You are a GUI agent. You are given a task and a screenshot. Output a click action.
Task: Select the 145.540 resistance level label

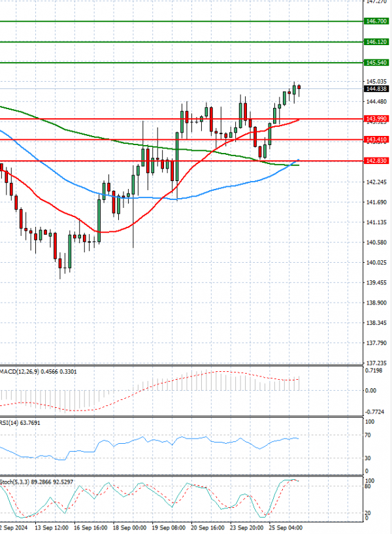[x=376, y=63]
